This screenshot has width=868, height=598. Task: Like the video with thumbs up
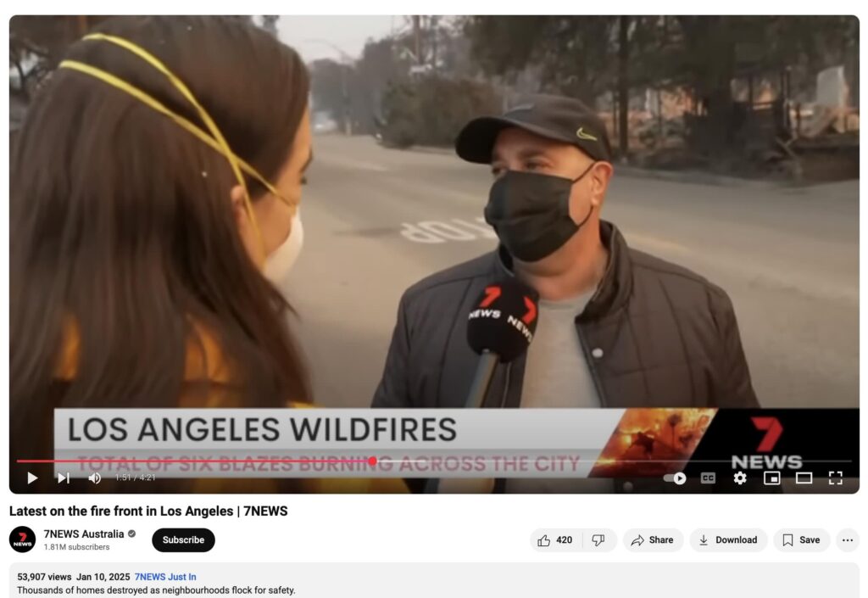pyautogui.click(x=556, y=539)
